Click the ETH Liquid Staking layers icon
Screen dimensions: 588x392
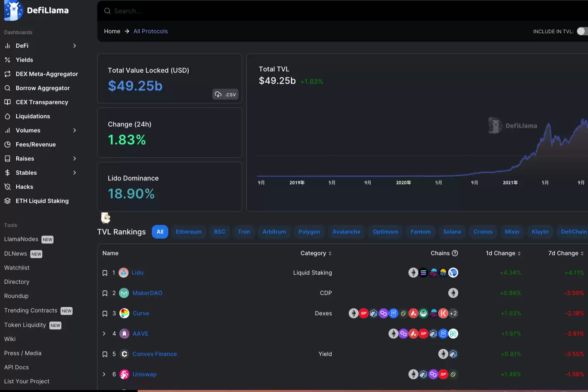[x=7, y=201]
